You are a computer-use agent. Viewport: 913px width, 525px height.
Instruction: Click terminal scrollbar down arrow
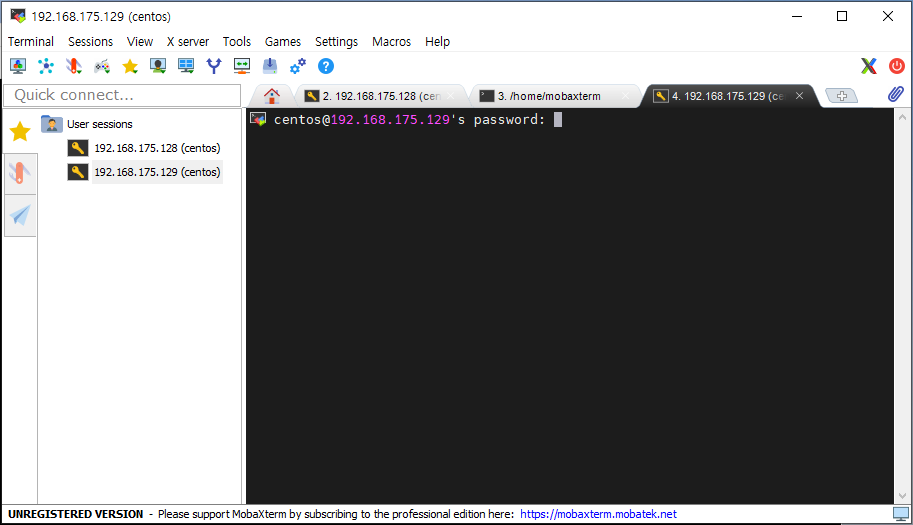(x=903, y=496)
